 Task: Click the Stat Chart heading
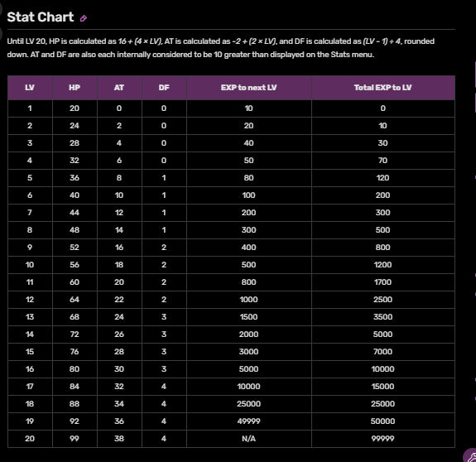41,17
